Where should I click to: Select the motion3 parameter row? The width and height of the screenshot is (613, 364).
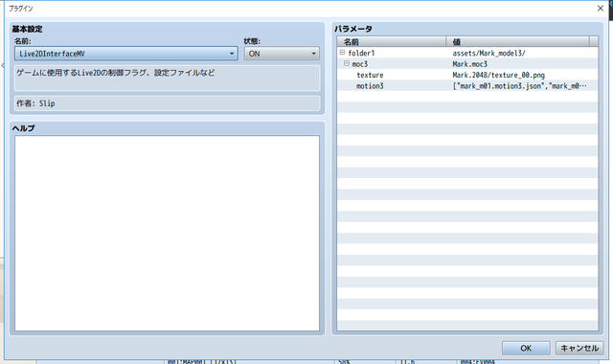click(x=467, y=85)
